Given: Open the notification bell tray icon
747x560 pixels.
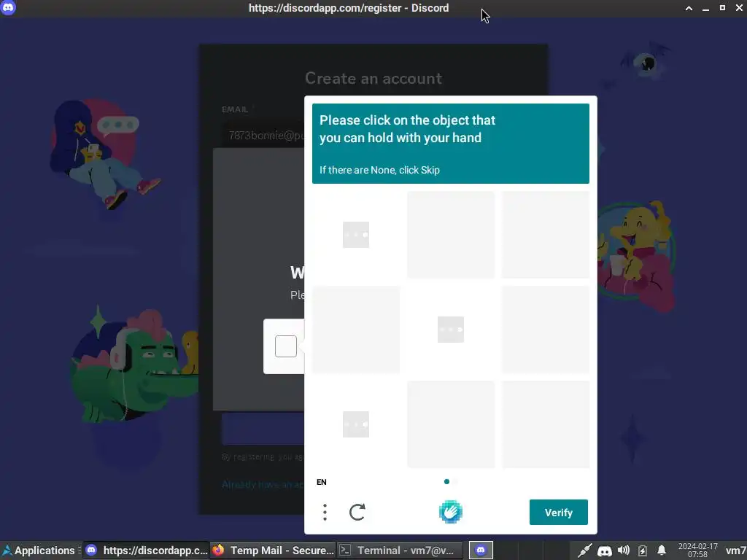Looking at the screenshot, I should pos(661,551).
